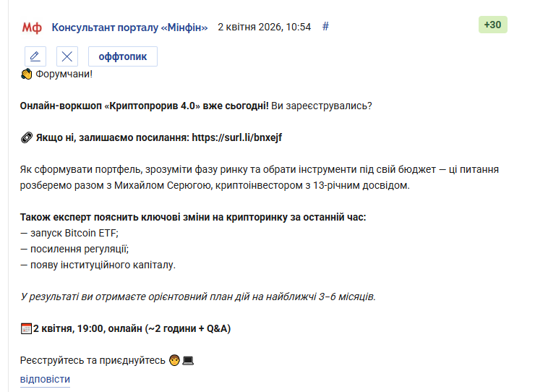Open the post permalink # symbol
535x392 pixels.
325,27
